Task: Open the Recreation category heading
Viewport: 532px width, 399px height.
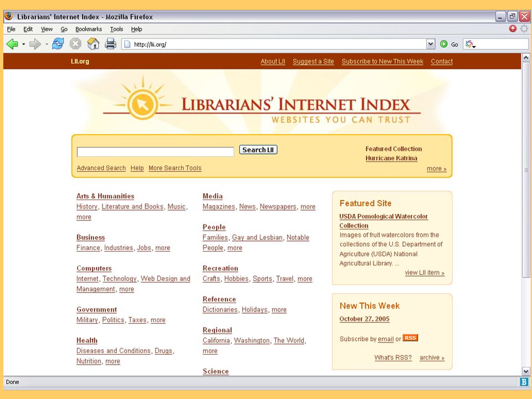Action: pyautogui.click(x=220, y=268)
